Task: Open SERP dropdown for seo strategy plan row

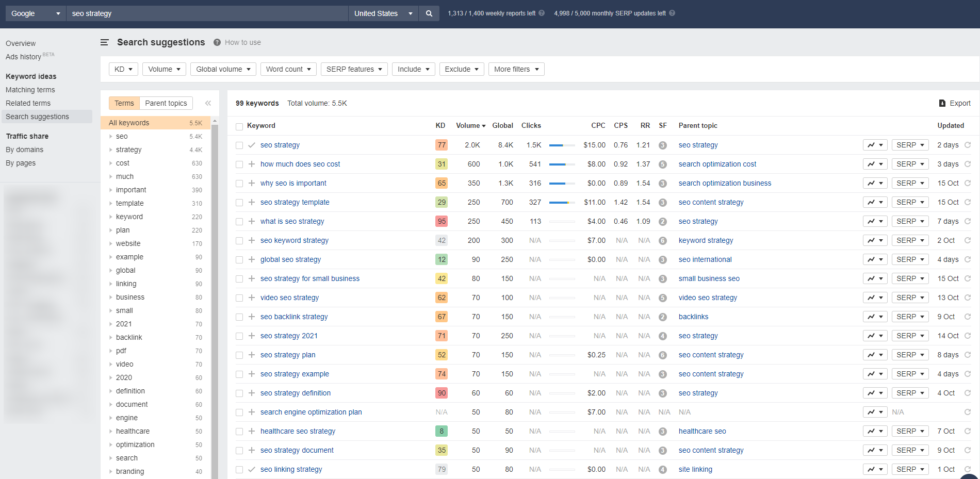Action: pyautogui.click(x=910, y=355)
